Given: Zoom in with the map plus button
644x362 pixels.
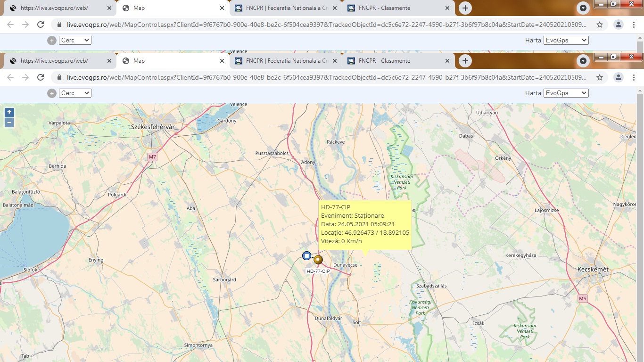Looking at the screenshot, I should pyautogui.click(x=9, y=112).
